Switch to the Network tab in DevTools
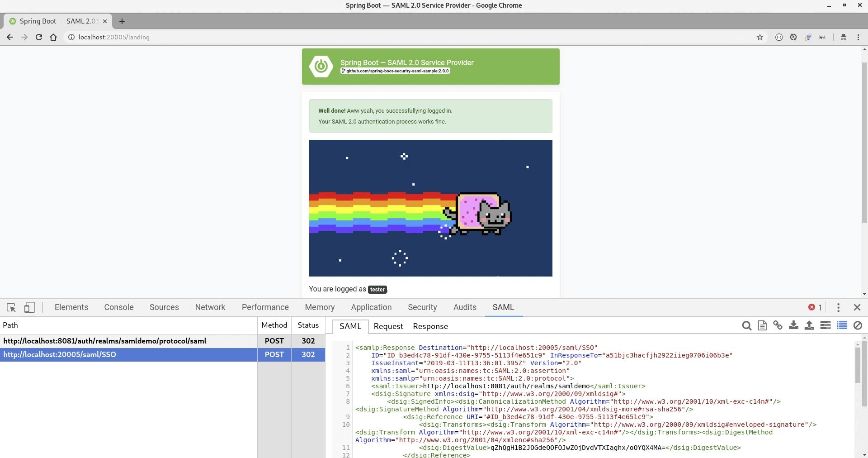 pyautogui.click(x=210, y=307)
